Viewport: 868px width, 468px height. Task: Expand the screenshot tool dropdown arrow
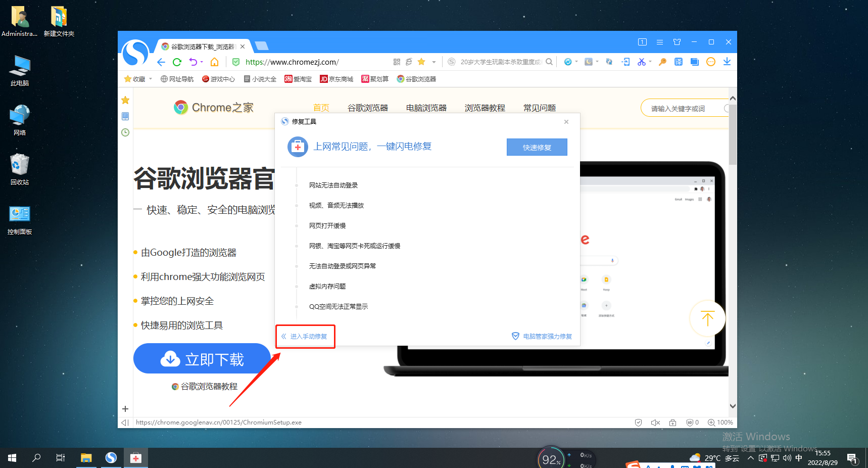[x=650, y=62]
